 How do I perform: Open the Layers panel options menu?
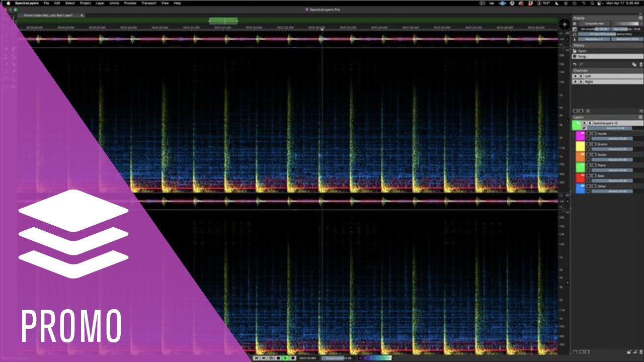pos(640,117)
